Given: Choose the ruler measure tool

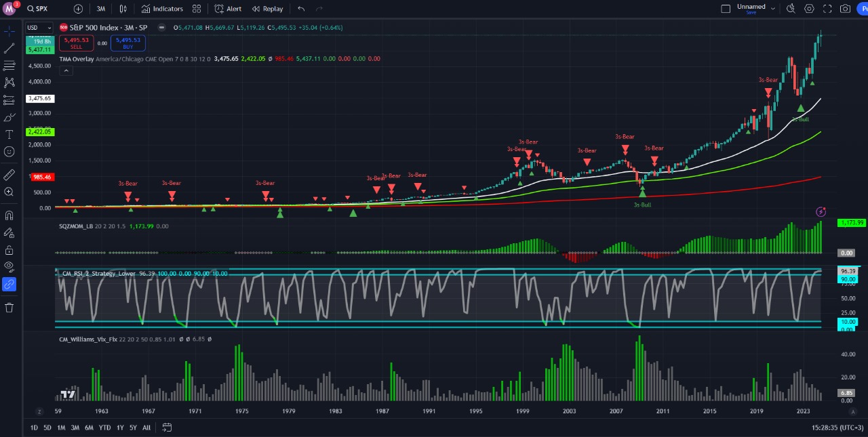Looking at the screenshot, I should (x=9, y=175).
